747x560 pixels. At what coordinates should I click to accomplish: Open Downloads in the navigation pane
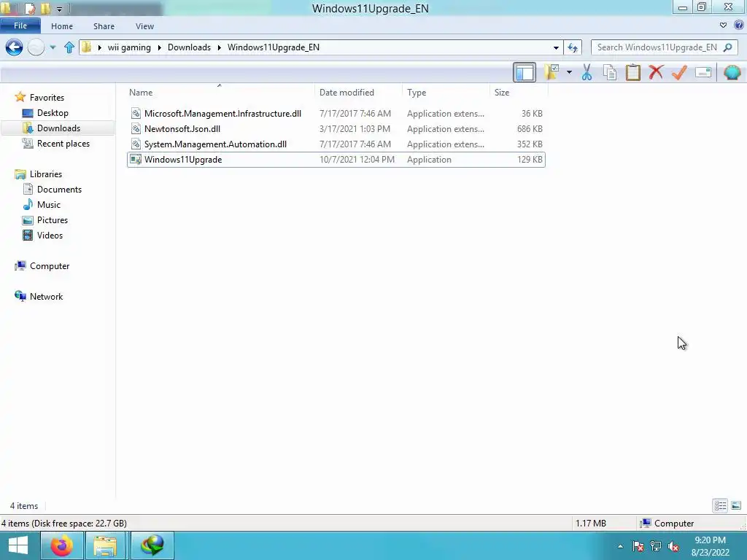(x=58, y=128)
